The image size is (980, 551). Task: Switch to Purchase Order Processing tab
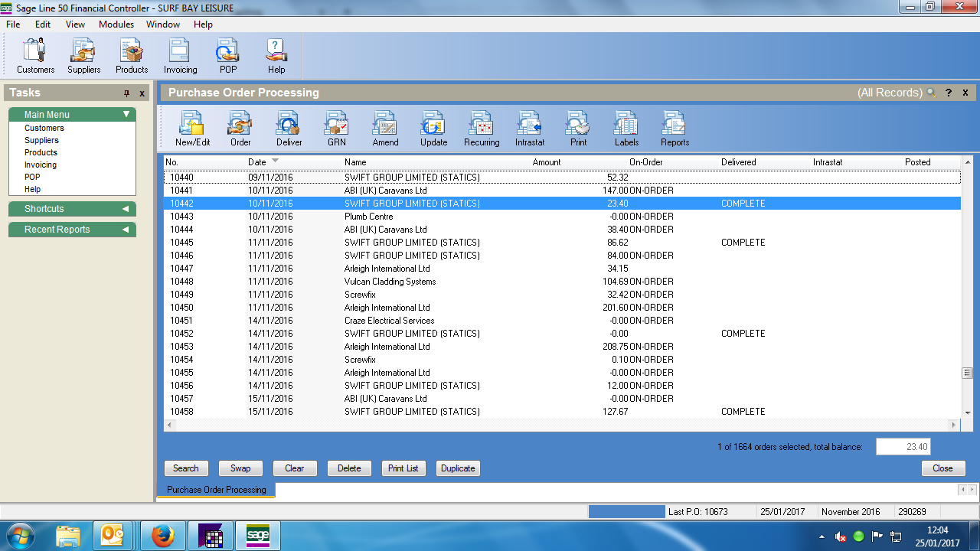pyautogui.click(x=217, y=490)
